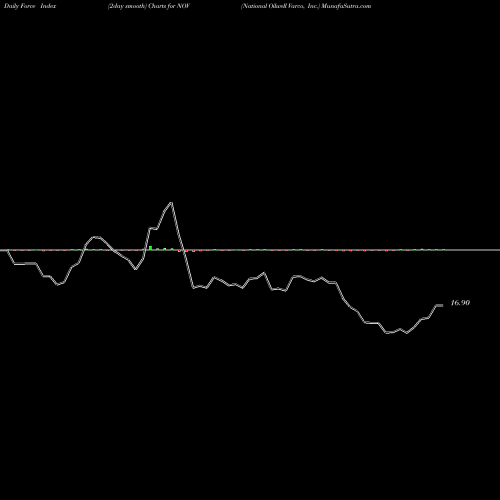The width and height of the screenshot is (500, 500).
Task: Click the 'National Oilwell Varco, Inc.' MunafaSutra.com text
Action: (x=306, y=6)
